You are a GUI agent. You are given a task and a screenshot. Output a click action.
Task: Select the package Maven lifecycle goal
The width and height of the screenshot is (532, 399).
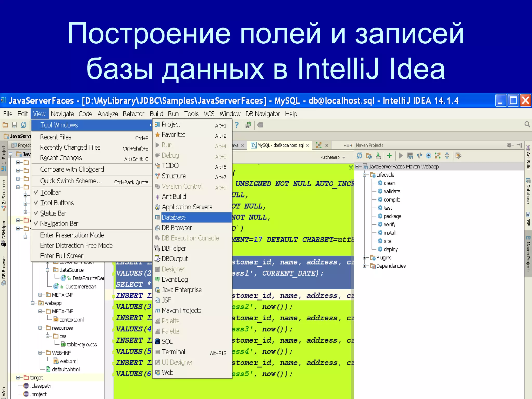(393, 216)
